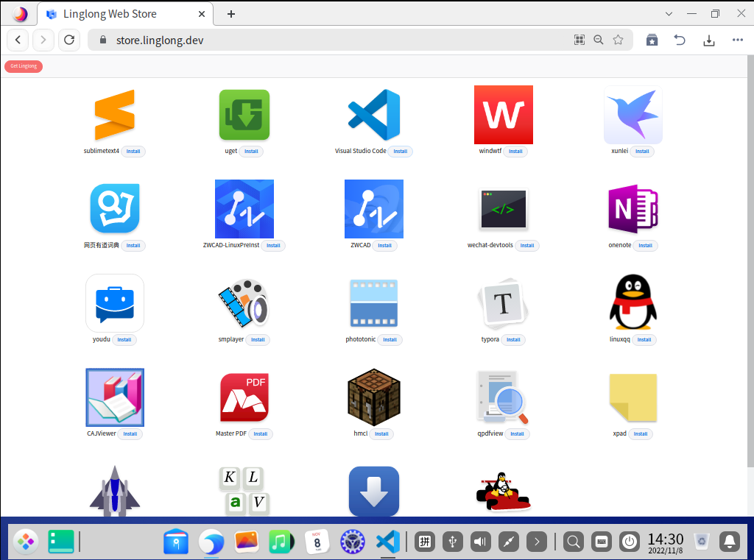This screenshot has width=754, height=560.
Task: Open the music player in the dock
Action: 281,542
